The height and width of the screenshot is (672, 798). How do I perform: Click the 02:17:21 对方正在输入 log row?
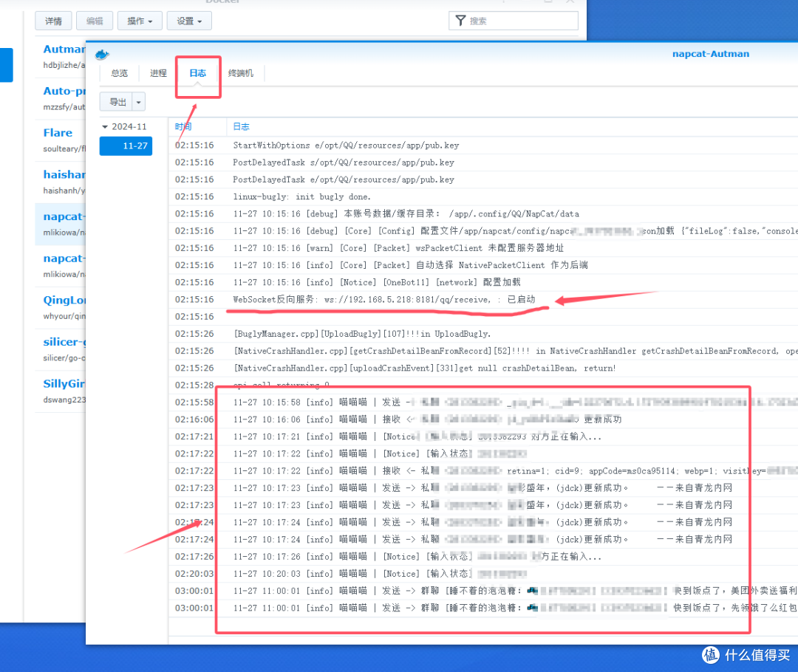(483, 437)
